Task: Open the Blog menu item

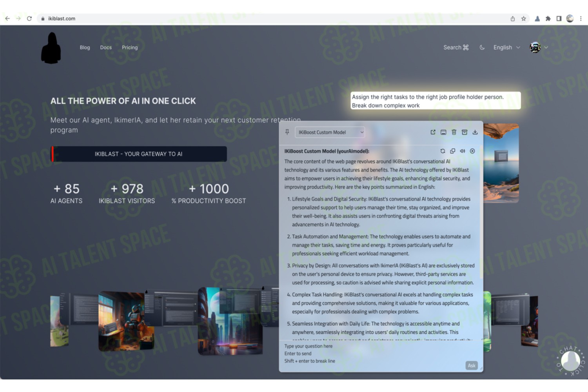Action: 85,47
